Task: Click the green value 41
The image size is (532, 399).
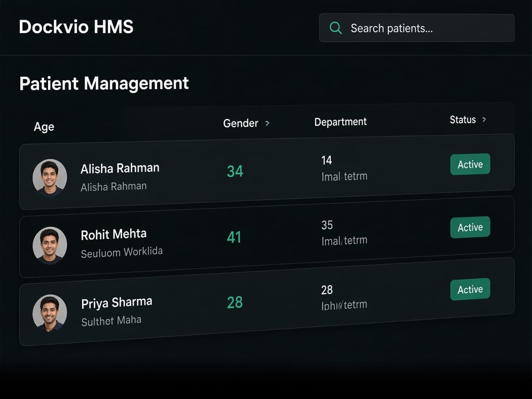Action: (234, 237)
